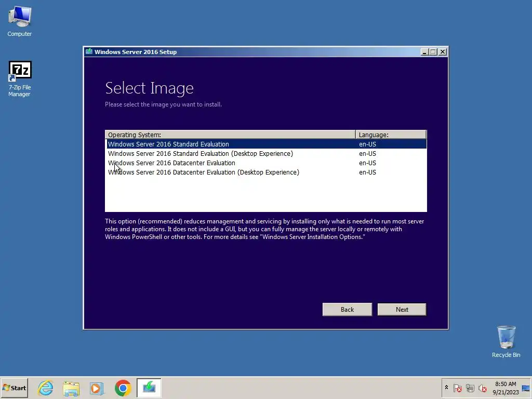Open network status tray icon

pyautogui.click(x=470, y=388)
